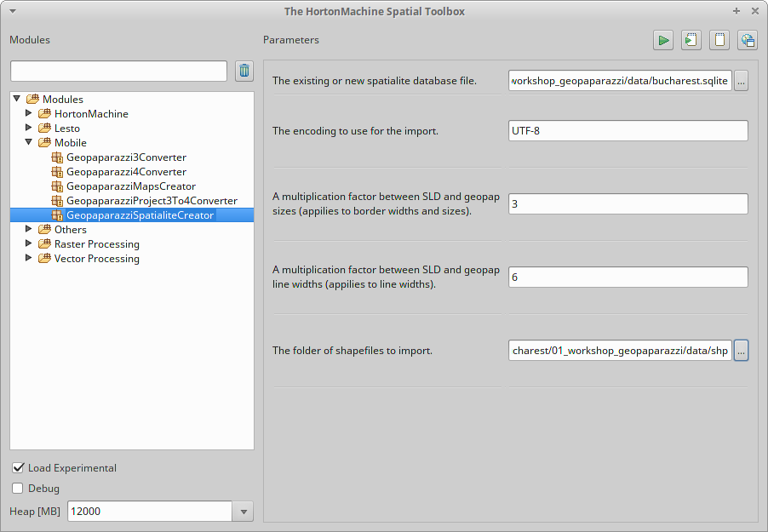Enable the Debug checkbox
The width and height of the screenshot is (768, 532).
[18, 489]
